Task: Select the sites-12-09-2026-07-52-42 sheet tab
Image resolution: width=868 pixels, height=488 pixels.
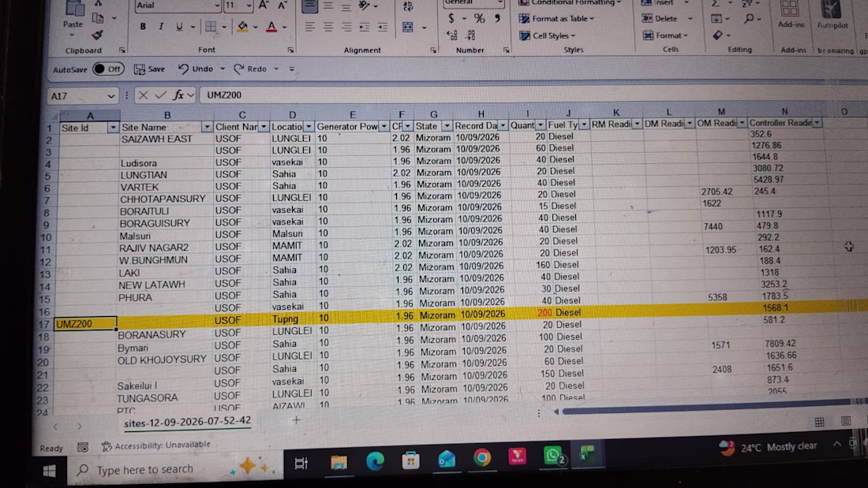Action: [x=188, y=421]
